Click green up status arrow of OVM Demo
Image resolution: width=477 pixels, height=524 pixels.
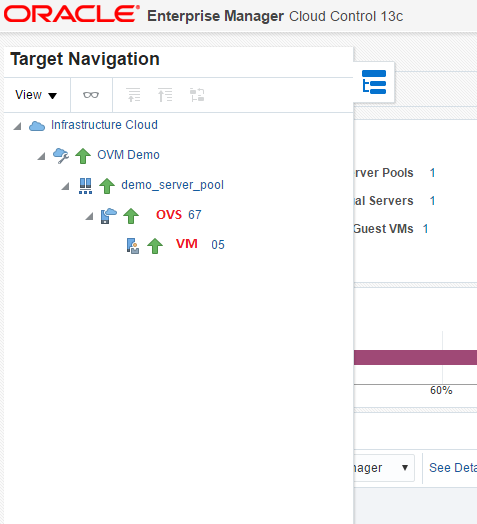pos(83,156)
